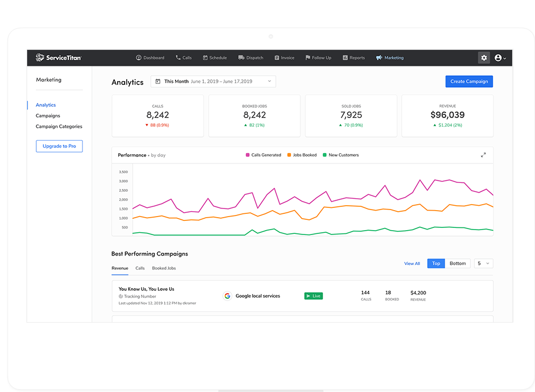Open the results count dropdown showing 5
The height and width of the screenshot is (392, 535).
[x=484, y=264]
